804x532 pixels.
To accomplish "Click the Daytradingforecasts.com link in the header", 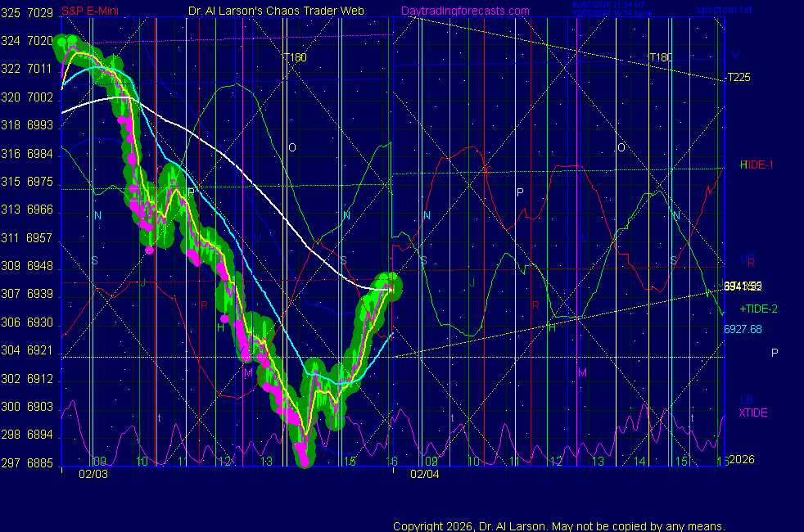I will coord(465,11).
